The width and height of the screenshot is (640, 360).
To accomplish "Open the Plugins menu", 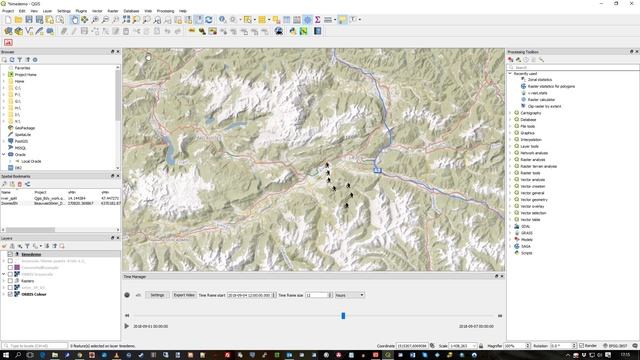I will point(81,11).
